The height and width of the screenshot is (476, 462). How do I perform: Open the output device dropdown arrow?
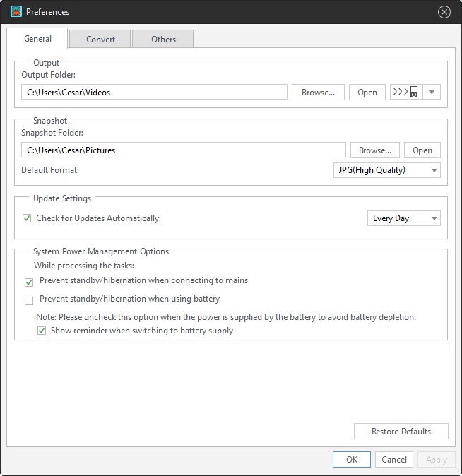tap(432, 92)
